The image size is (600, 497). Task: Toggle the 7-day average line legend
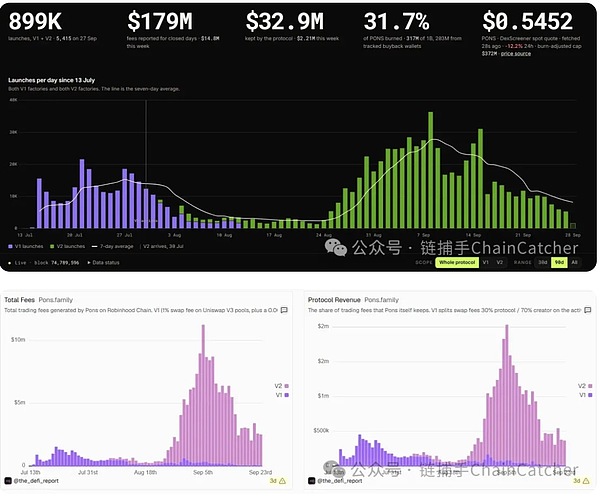113,246
